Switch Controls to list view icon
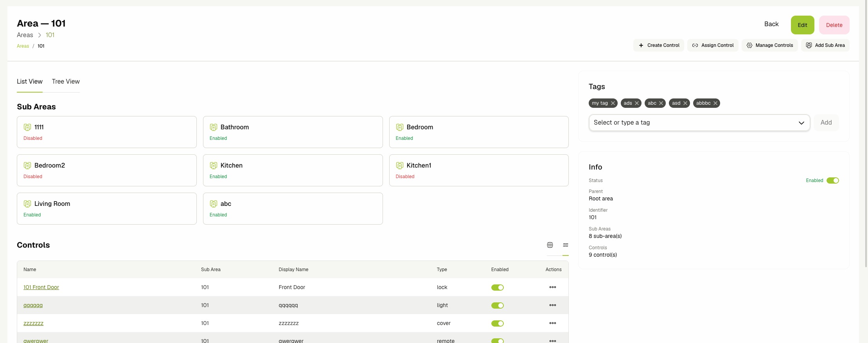 (x=566, y=245)
